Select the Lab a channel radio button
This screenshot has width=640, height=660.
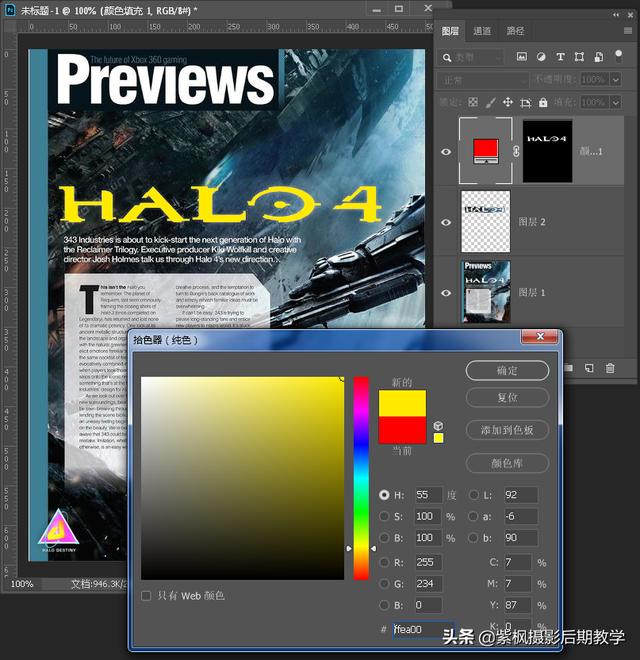click(x=474, y=516)
